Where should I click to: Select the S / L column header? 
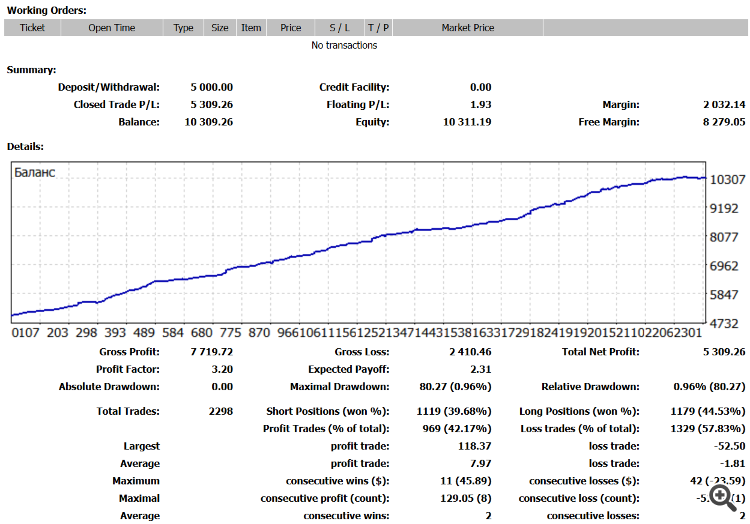click(339, 28)
